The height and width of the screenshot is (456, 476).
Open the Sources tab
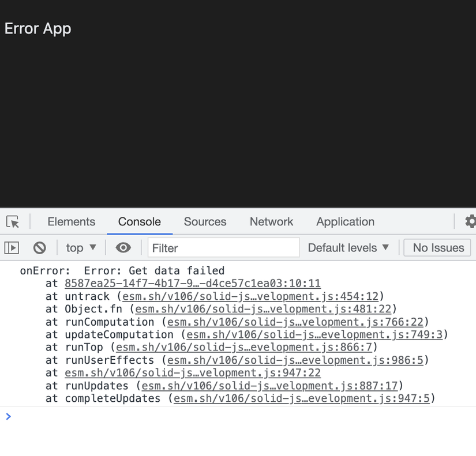(x=205, y=221)
